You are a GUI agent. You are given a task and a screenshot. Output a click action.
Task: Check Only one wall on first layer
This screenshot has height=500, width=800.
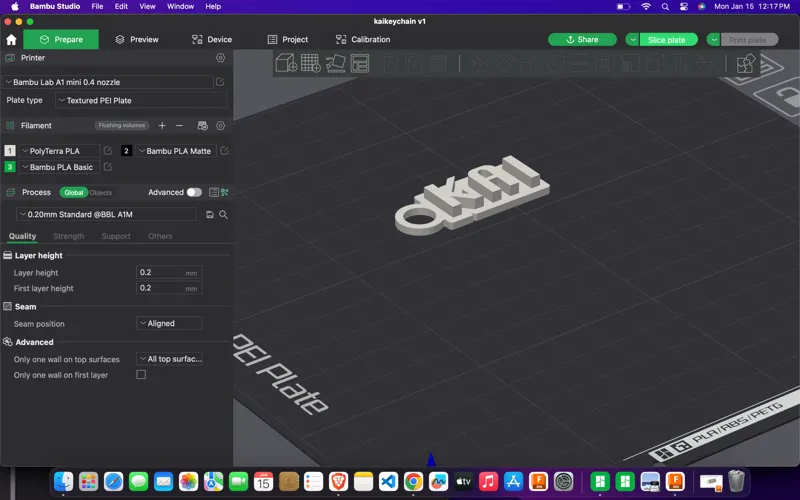coord(141,374)
